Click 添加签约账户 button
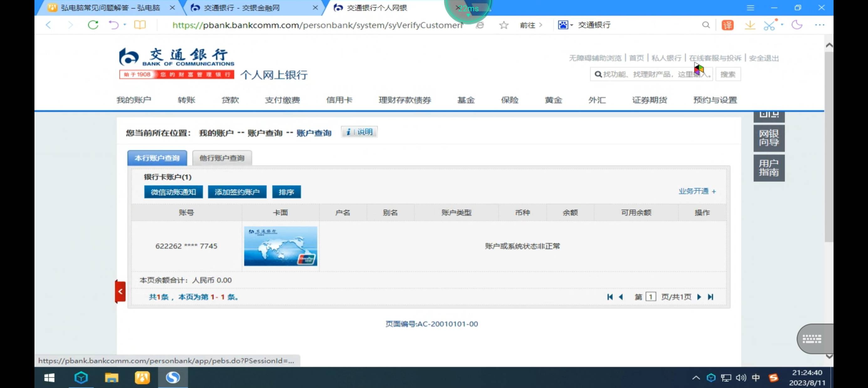The width and height of the screenshot is (868, 388). pos(237,192)
